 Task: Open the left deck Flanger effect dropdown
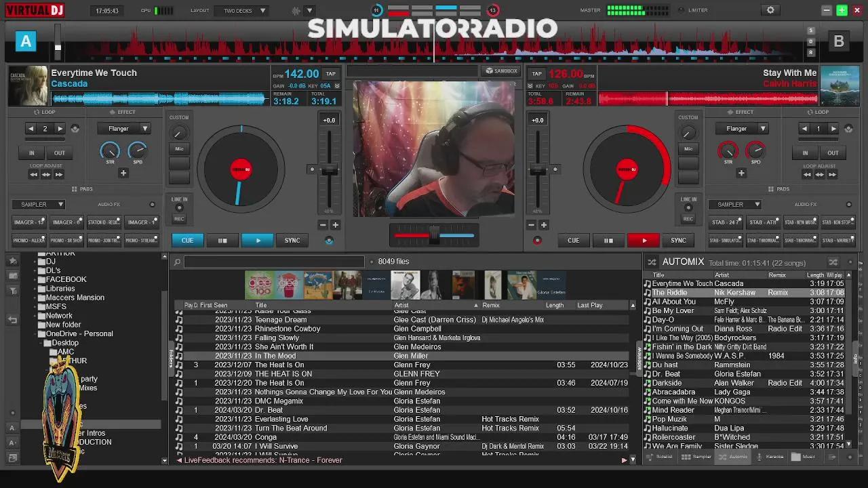tap(123, 128)
